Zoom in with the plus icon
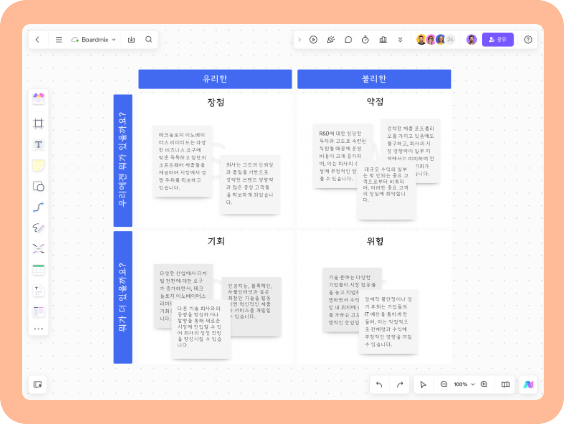Image resolution: width=564 pixels, height=424 pixels. coord(484,384)
